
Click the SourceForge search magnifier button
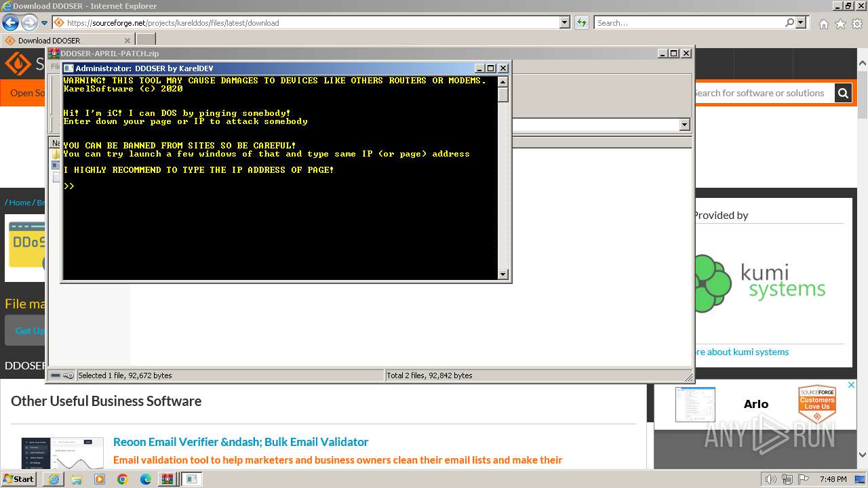pos(843,93)
